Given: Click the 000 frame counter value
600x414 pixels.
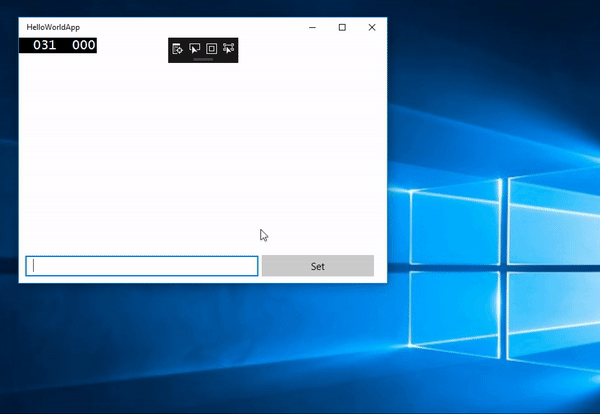Looking at the screenshot, I should 83,46.
